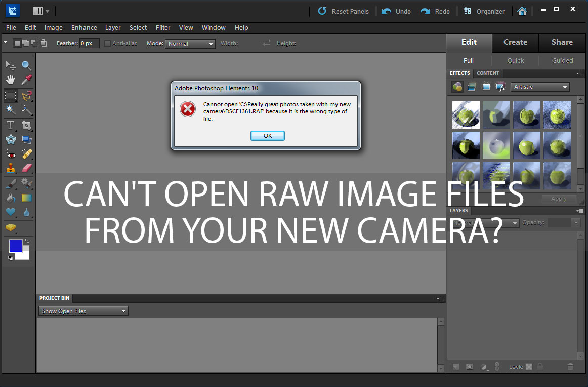588x387 pixels.
Task: Swap foreground and background colors
Action: [x=27, y=241]
